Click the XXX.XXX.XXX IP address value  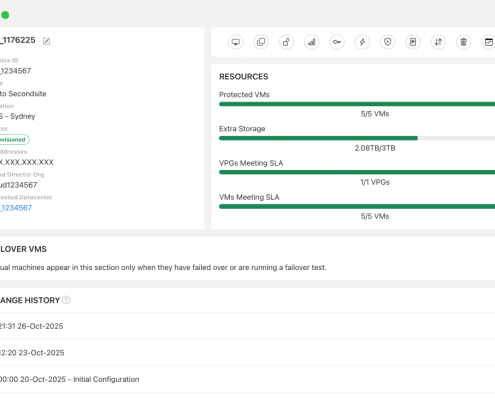[27, 162]
